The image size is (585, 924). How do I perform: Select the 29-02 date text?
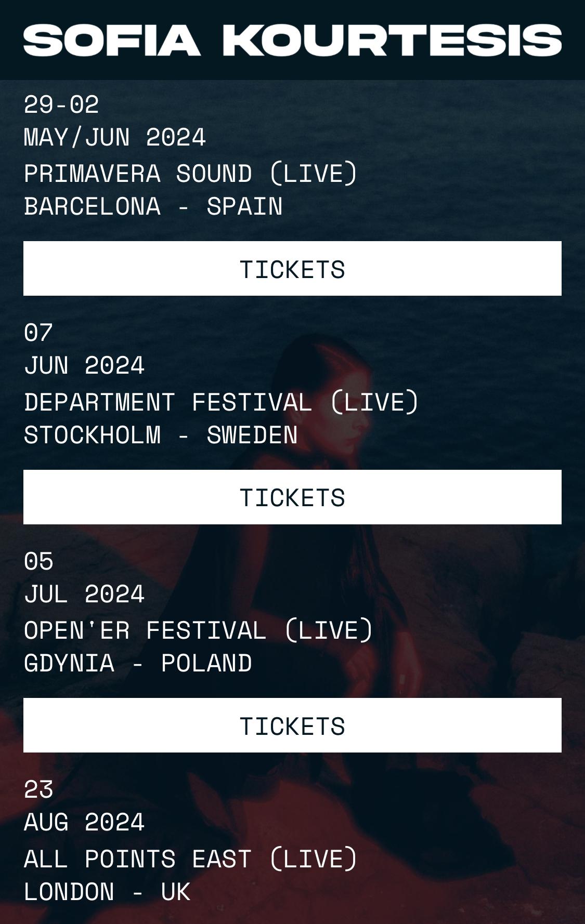coord(61,104)
